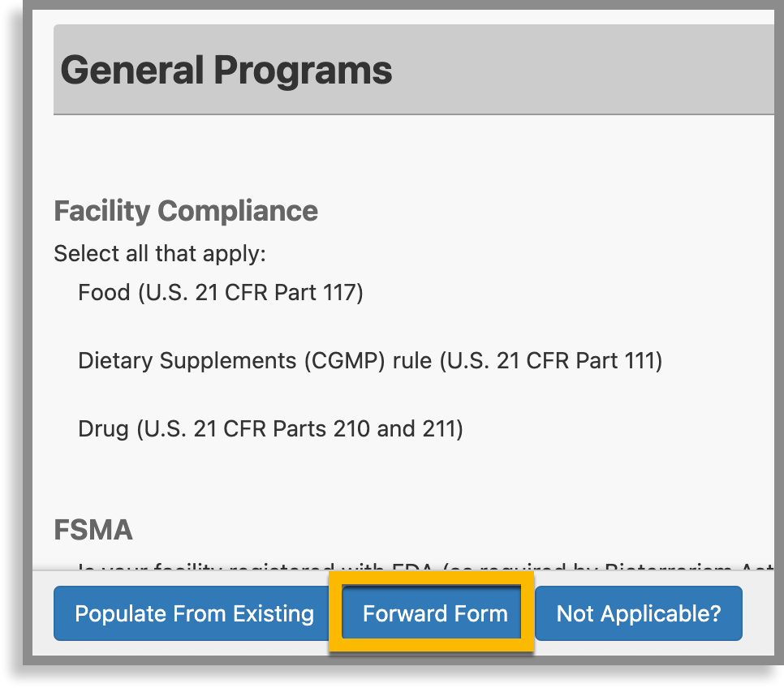
Task: Select the highlighted Forward Form action
Action: [x=431, y=613]
